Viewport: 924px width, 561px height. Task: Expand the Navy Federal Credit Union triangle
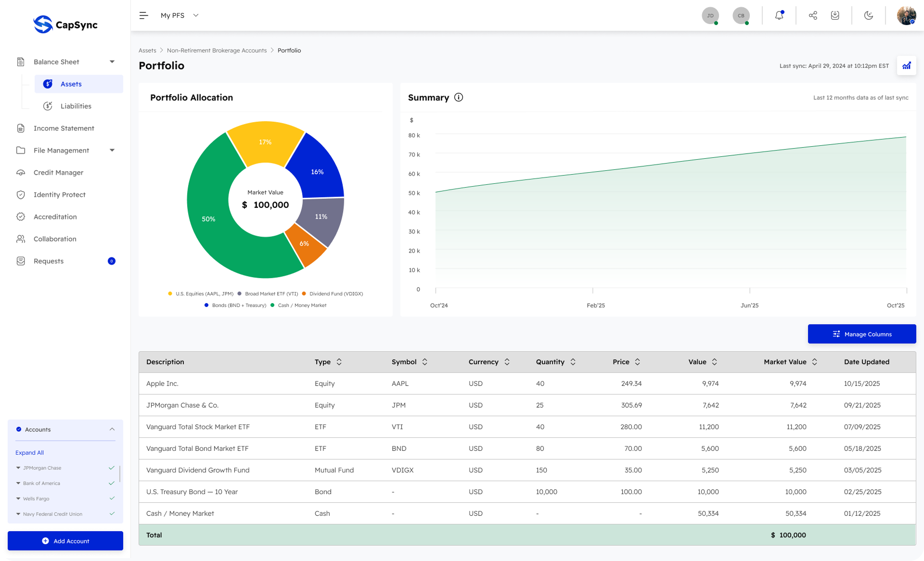click(18, 514)
